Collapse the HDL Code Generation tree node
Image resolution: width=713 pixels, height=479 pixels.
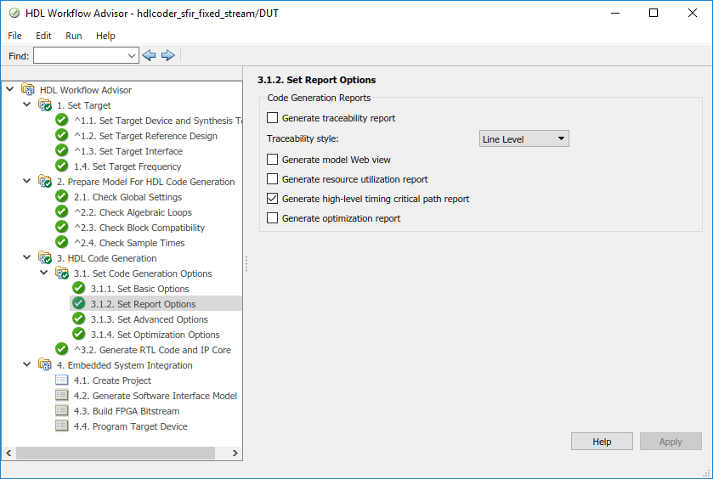pos(27,258)
